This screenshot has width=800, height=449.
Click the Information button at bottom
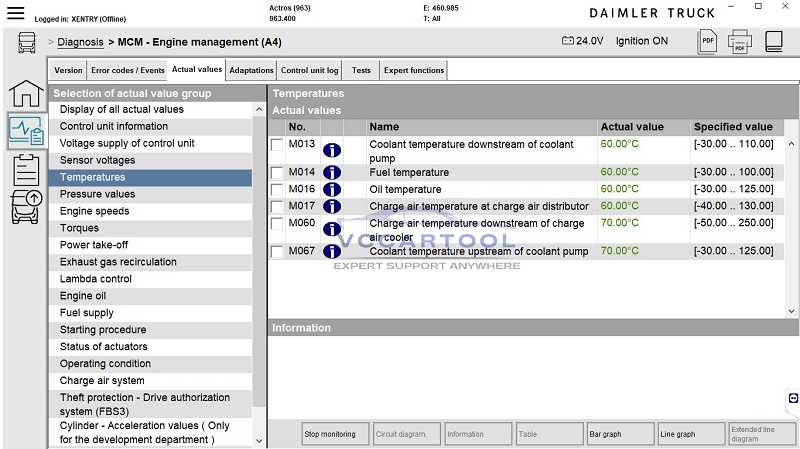[x=478, y=434]
